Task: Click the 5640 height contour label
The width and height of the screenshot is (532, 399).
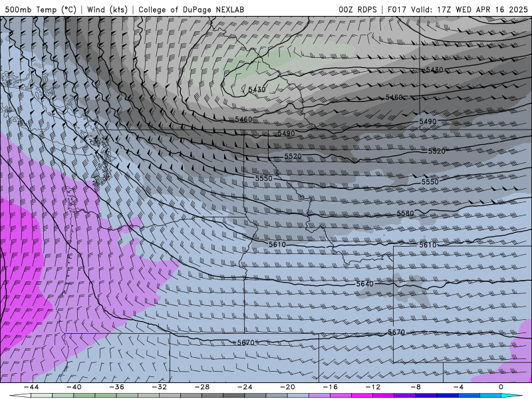Action: 364,284
